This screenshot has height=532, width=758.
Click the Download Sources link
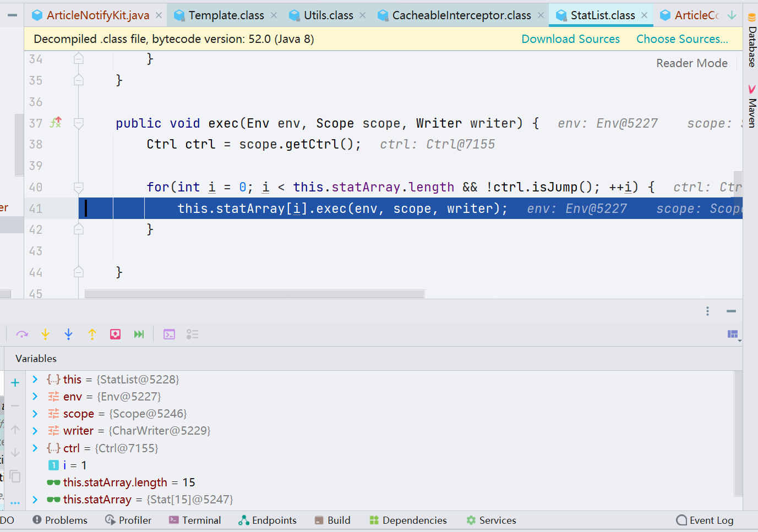click(570, 39)
